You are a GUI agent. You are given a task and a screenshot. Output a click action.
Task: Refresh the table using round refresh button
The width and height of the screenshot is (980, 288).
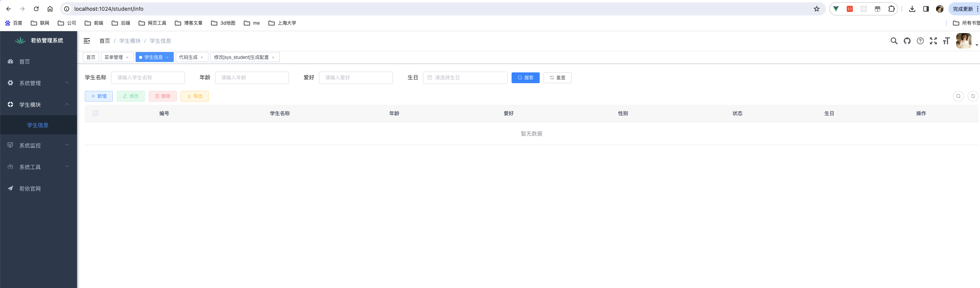973,96
